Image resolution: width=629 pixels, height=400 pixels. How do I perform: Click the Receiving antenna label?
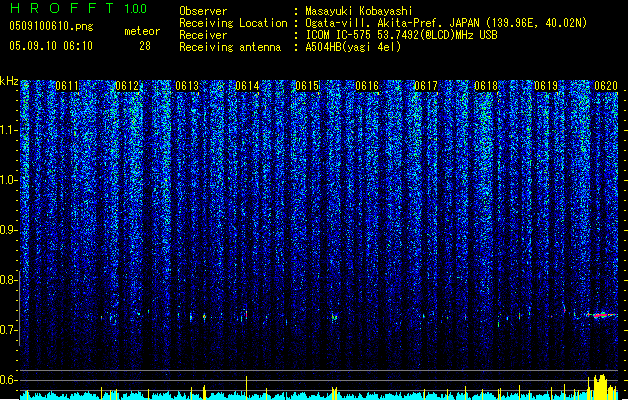(x=230, y=47)
